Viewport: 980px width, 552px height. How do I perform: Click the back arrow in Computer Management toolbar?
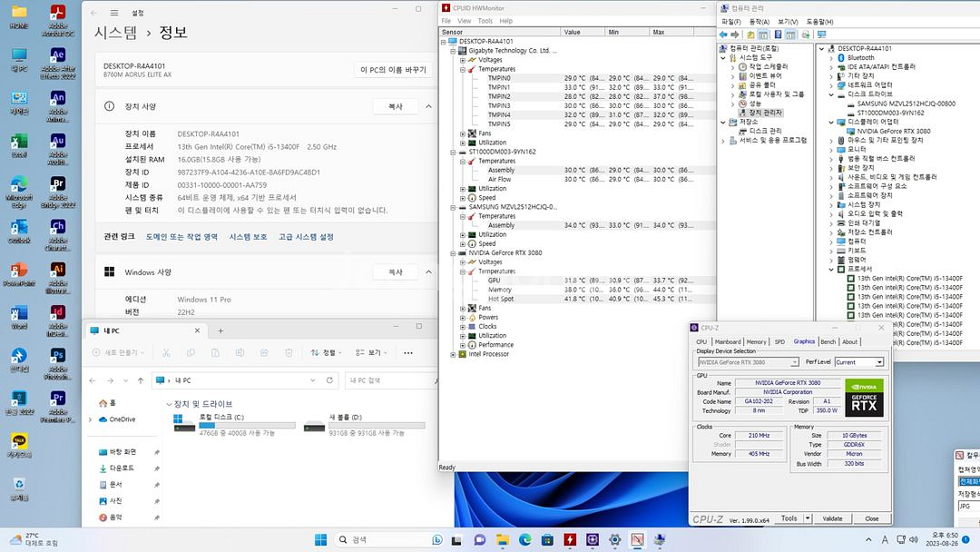click(x=723, y=34)
